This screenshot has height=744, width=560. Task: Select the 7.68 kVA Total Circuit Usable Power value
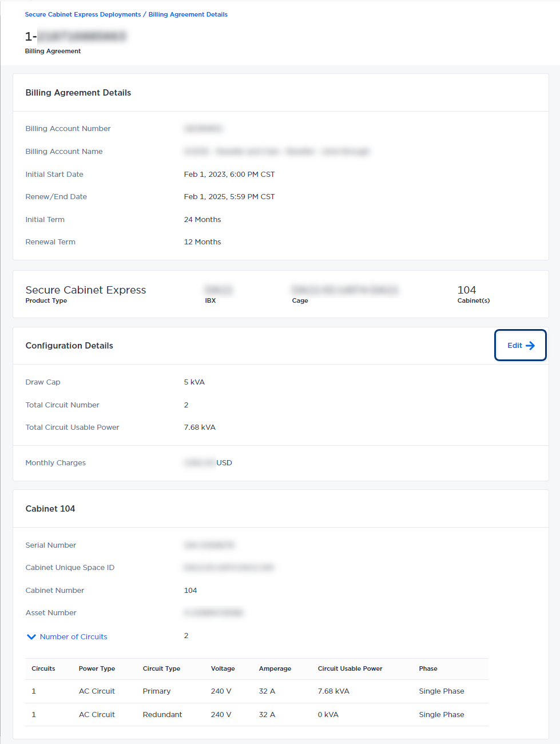[x=200, y=428]
